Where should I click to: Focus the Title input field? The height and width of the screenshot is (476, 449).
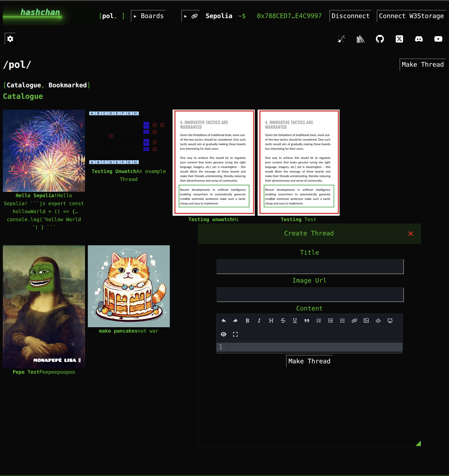310,266
